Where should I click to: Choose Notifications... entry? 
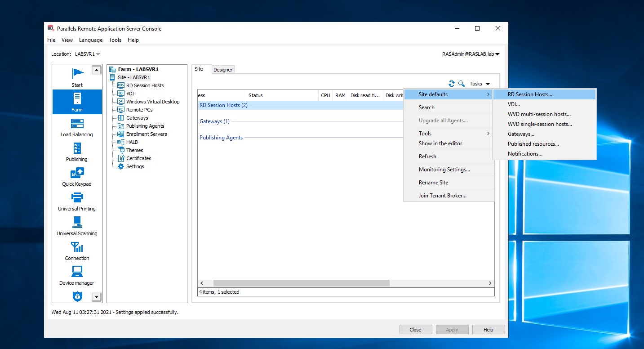click(544, 154)
